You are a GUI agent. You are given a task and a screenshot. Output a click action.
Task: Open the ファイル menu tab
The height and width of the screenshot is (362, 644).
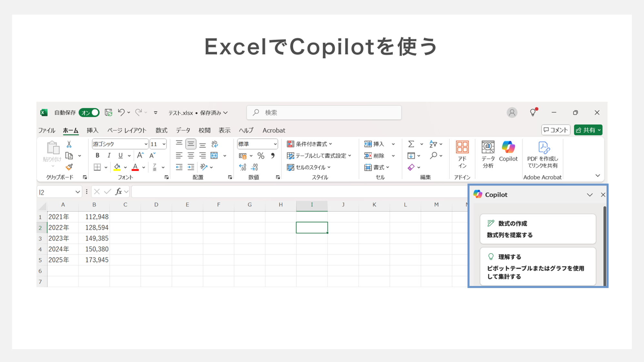pyautogui.click(x=47, y=130)
